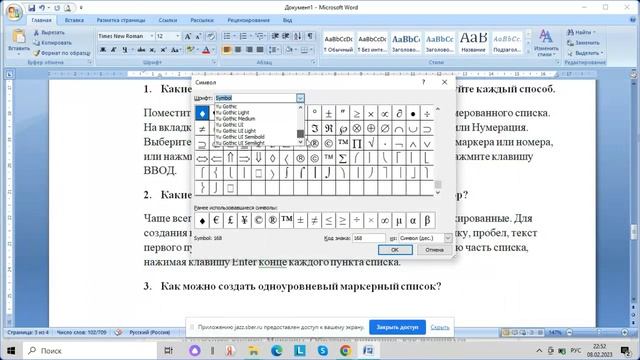Select the sigma Σ symbol
The height and width of the screenshot is (360, 640).
coord(342,158)
